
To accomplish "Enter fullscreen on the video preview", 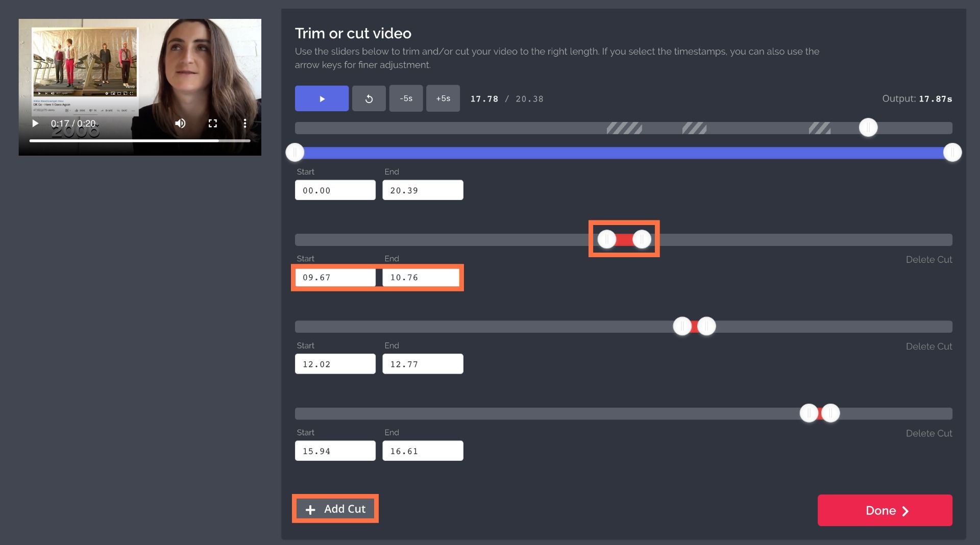I will [x=213, y=123].
